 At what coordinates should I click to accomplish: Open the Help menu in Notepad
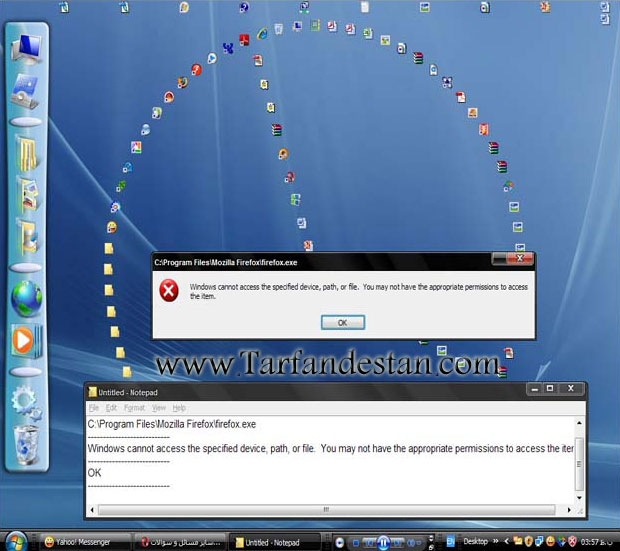179,407
